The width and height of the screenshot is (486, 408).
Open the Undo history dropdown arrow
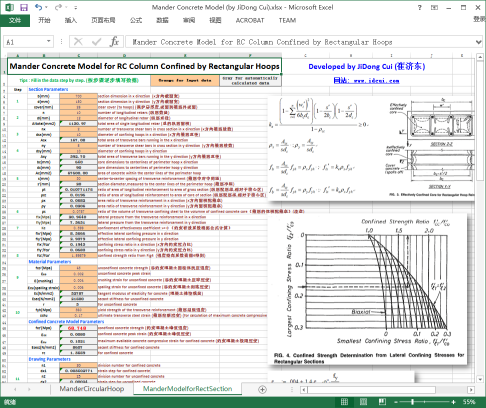click(46, 7)
